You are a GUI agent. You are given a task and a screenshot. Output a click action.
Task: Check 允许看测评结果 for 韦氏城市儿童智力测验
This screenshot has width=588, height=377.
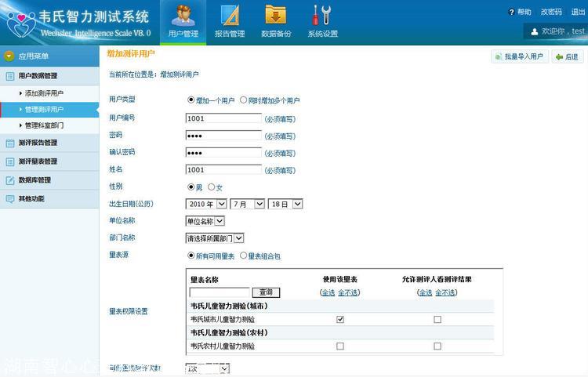coord(437,319)
